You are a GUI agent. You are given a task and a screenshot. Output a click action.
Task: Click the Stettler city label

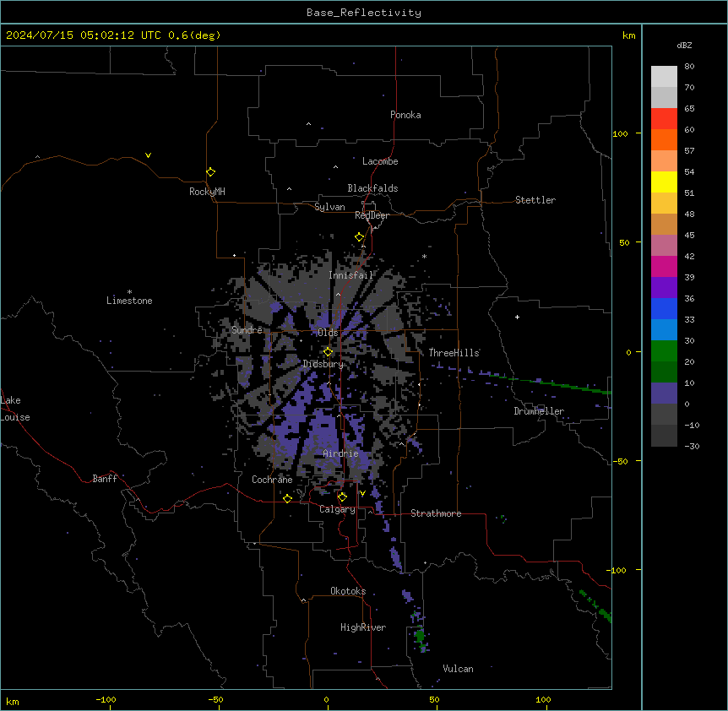535,200
